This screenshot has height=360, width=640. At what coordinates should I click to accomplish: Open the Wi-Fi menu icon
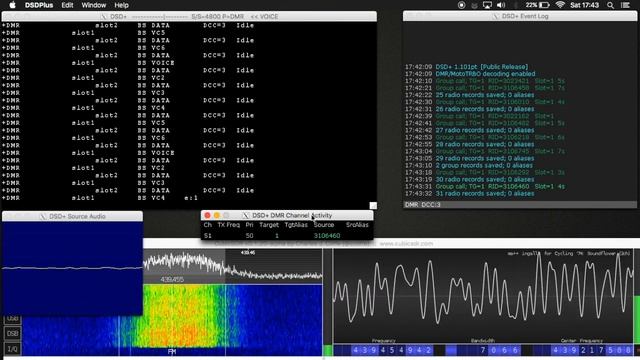coord(560,5)
